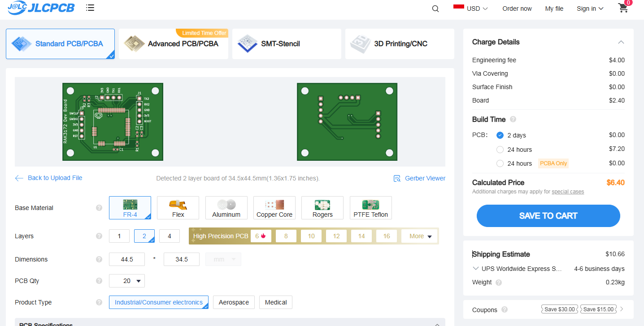Select 24 hours PCBA Only option
Image resolution: width=644 pixels, height=326 pixels.
pos(500,163)
